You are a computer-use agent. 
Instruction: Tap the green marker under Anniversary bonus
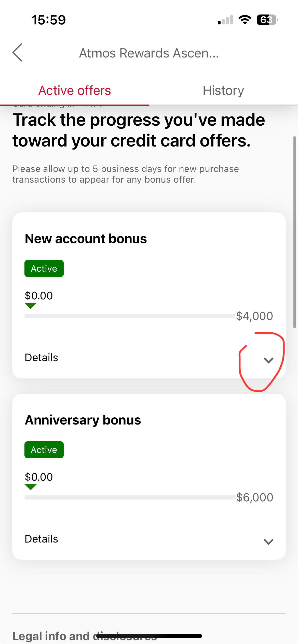click(31, 487)
